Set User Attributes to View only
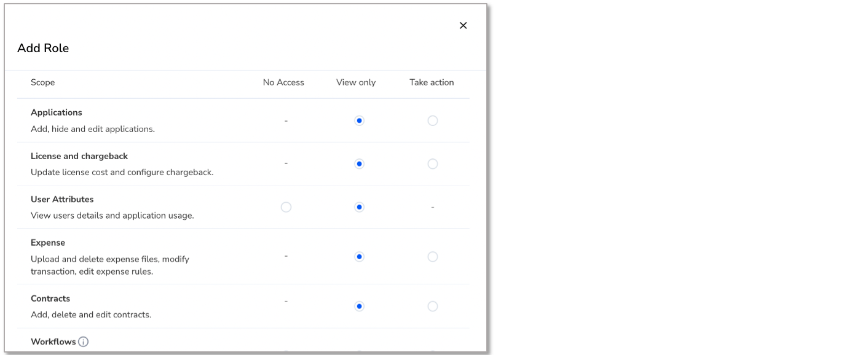 pyautogui.click(x=360, y=208)
